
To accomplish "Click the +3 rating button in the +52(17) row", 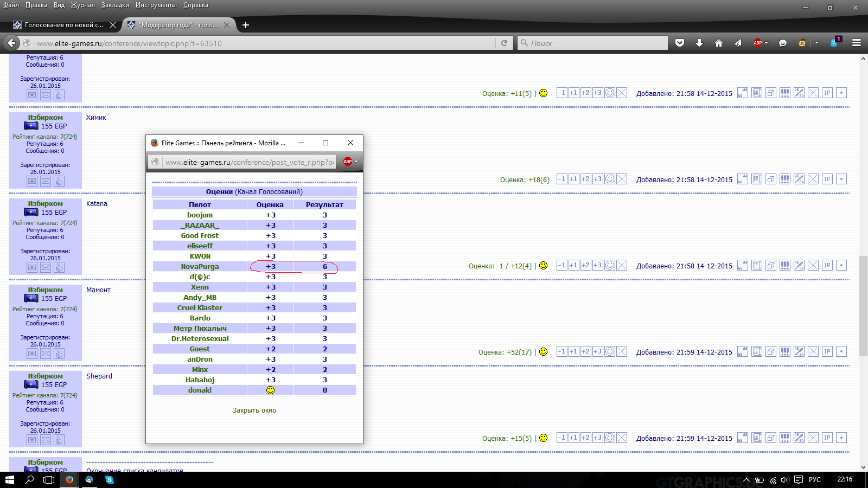I will coord(597,352).
